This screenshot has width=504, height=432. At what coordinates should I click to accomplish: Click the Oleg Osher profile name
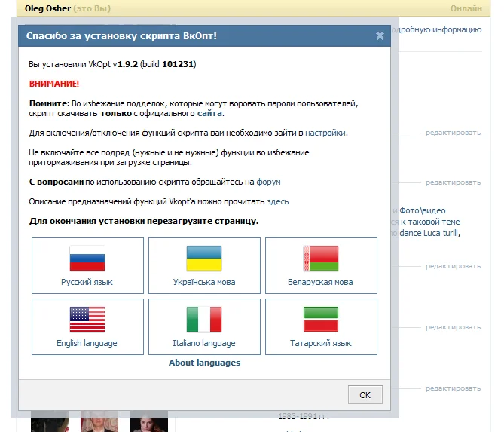(x=48, y=8)
